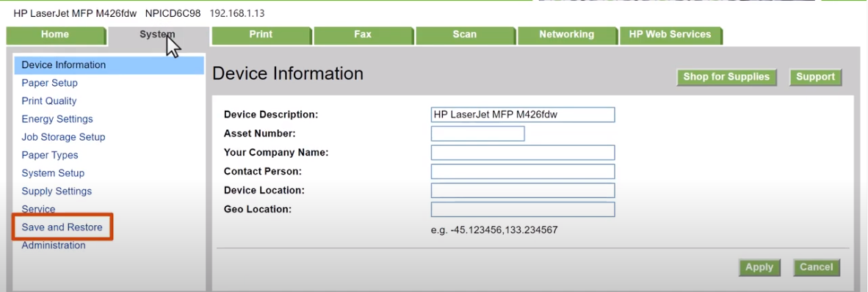Viewport: 868px width, 292px height.
Task: Click the HP LaserJet MFP M426fdw header text
Action: coord(75,13)
